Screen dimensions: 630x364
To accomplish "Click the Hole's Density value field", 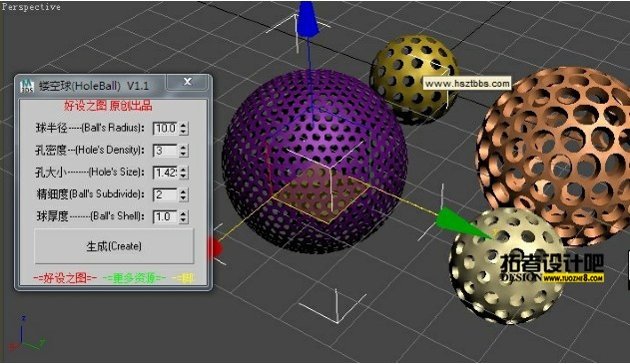I will tap(165, 151).
